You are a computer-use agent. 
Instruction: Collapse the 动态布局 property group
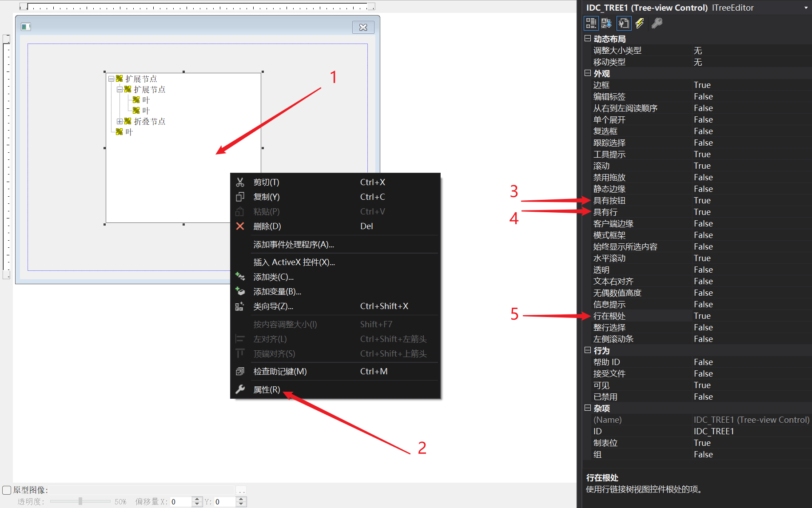coord(588,39)
